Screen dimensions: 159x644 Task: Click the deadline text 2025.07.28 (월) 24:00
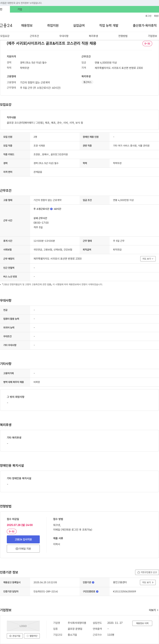(x=20, y=525)
